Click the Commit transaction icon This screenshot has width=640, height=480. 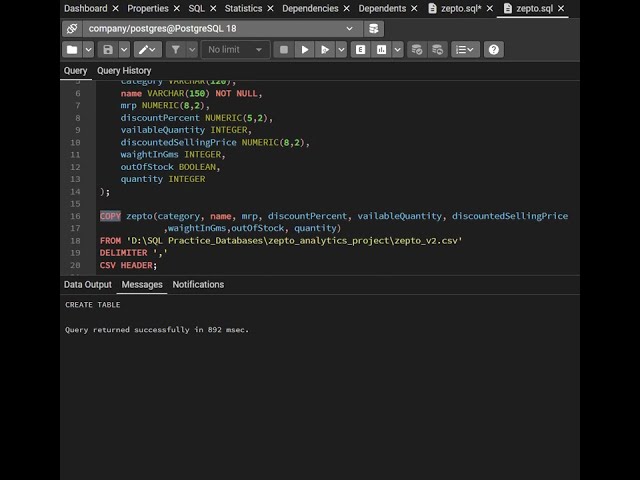416,50
